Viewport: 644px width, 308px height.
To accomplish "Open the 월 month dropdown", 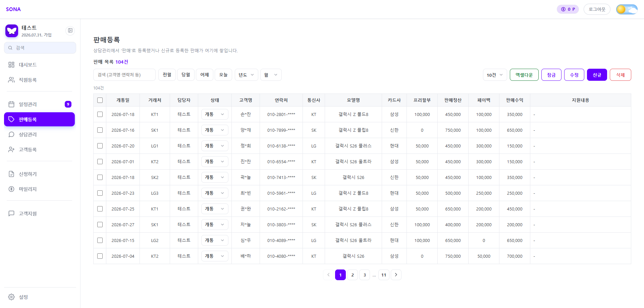I will coord(271,75).
